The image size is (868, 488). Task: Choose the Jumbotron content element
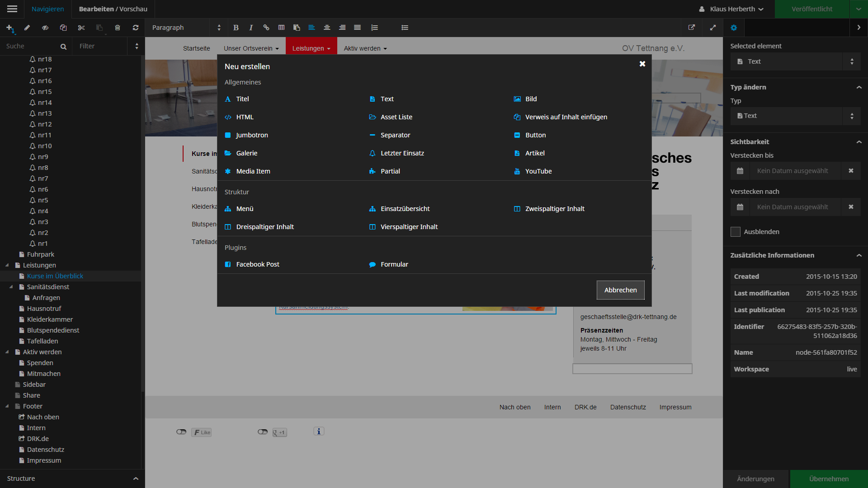point(252,135)
